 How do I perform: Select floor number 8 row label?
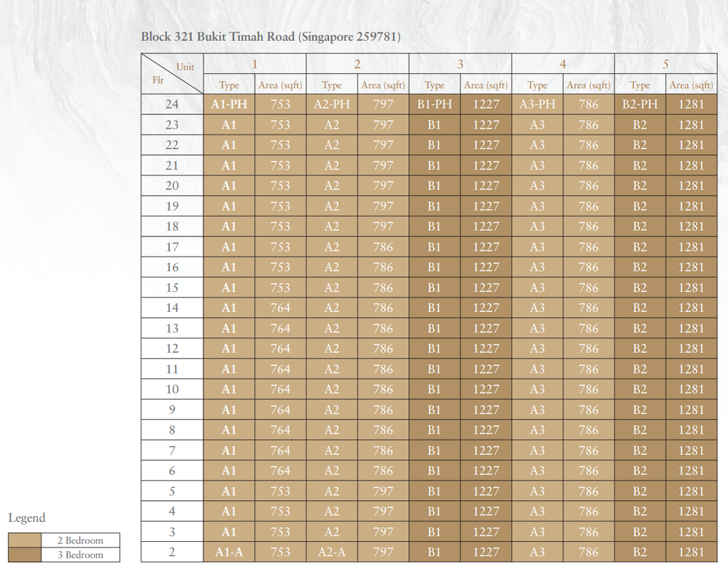(x=172, y=430)
